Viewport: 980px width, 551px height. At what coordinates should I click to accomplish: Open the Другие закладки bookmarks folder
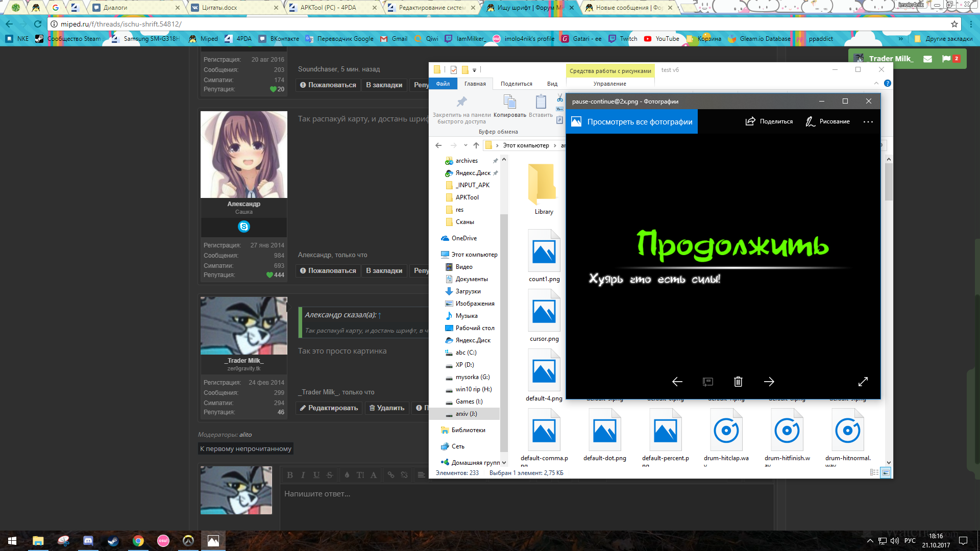(943, 39)
